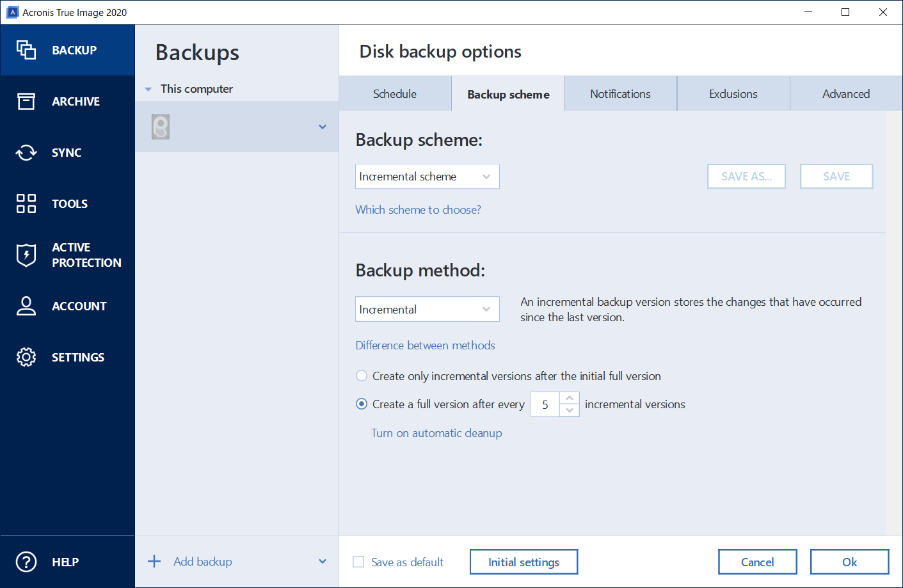The image size is (903, 588).
Task: Tick the 'Save as default' checkbox
Action: 358,562
